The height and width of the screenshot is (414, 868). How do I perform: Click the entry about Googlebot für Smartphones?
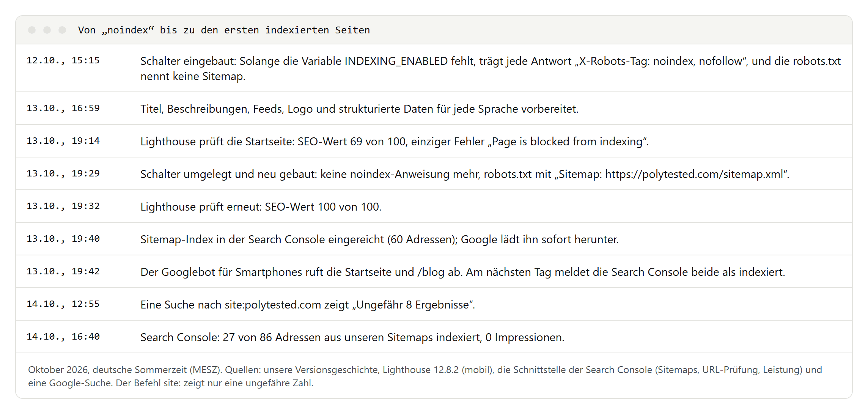(463, 272)
